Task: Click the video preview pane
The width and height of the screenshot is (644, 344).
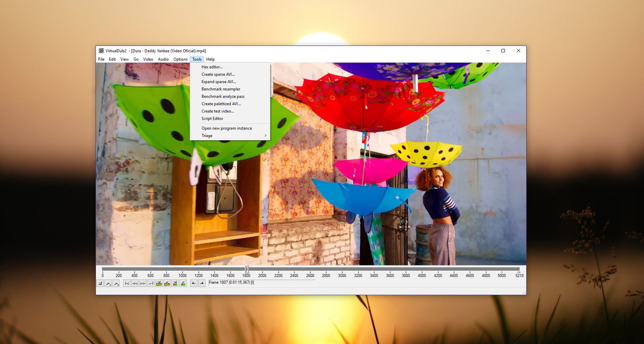Action: coord(311,164)
